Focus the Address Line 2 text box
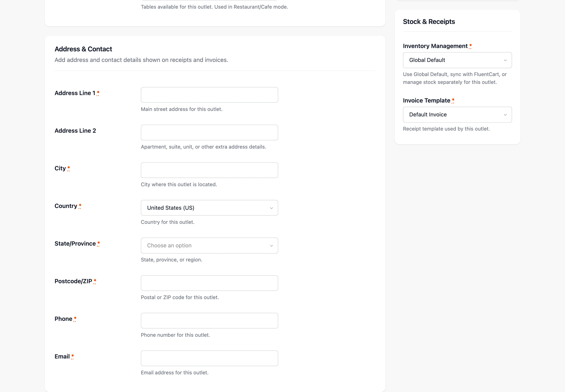 click(209, 132)
